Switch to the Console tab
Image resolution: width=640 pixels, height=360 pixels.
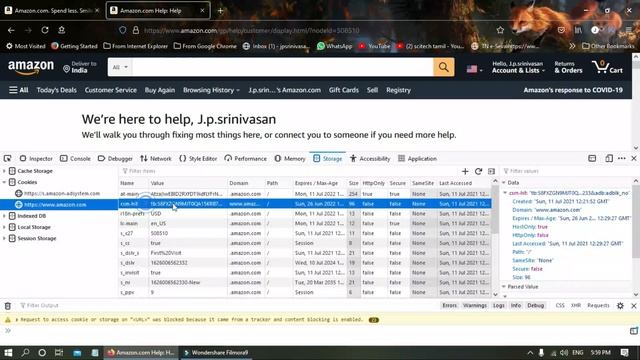click(x=75, y=158)
